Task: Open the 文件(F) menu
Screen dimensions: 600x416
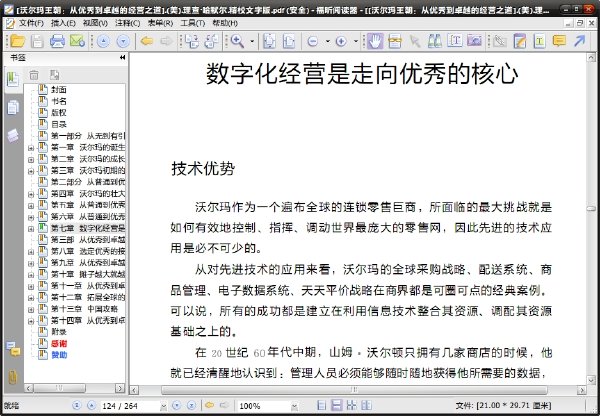Action: click(x=31, y=23)
